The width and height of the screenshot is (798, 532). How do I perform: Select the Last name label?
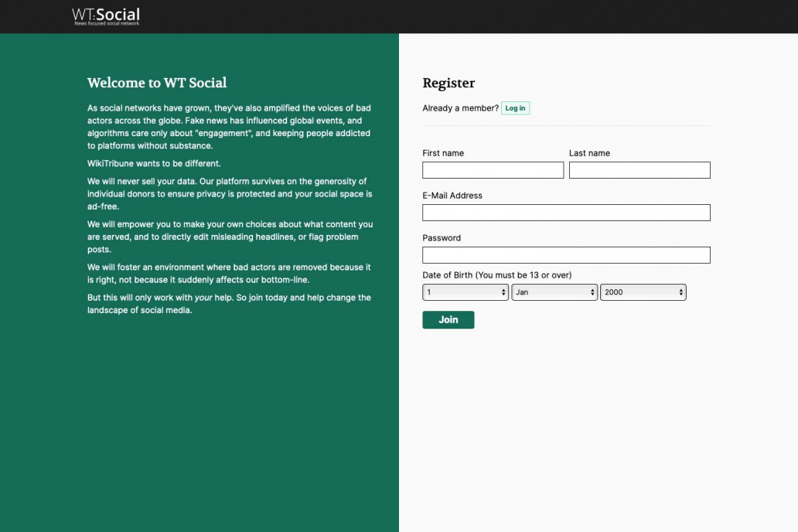click(589, 153)
